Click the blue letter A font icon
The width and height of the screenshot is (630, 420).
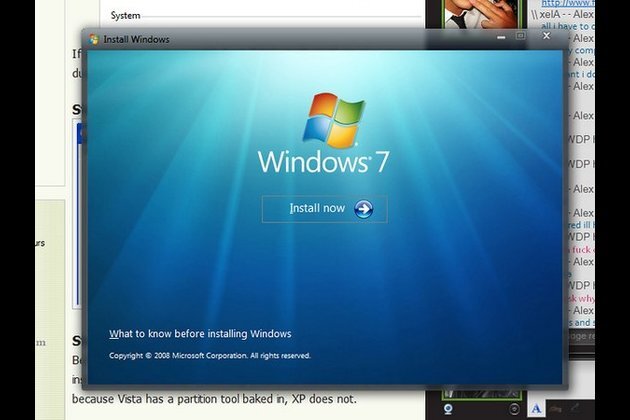[537, 407]
